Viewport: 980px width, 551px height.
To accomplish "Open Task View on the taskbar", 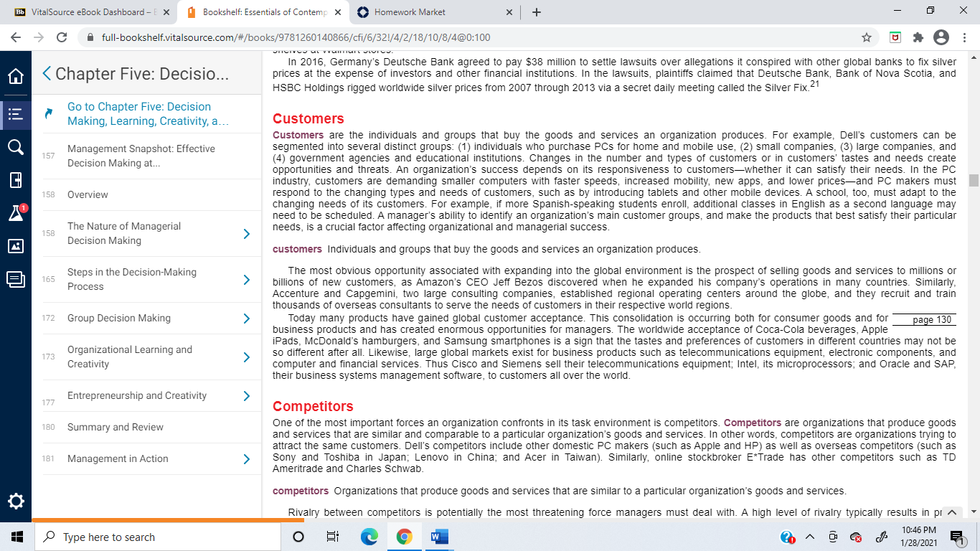I will 332,537.
